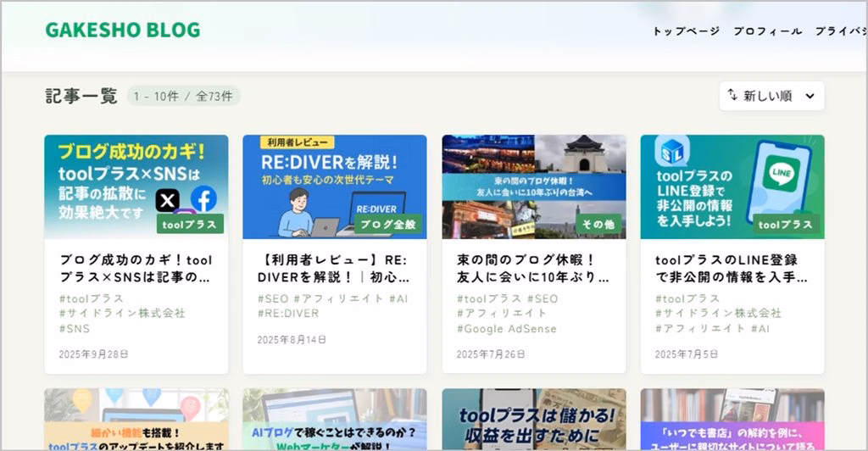The image size is (868, 451).
Task: Click the その他 category tag
Action: click(598, 224)
